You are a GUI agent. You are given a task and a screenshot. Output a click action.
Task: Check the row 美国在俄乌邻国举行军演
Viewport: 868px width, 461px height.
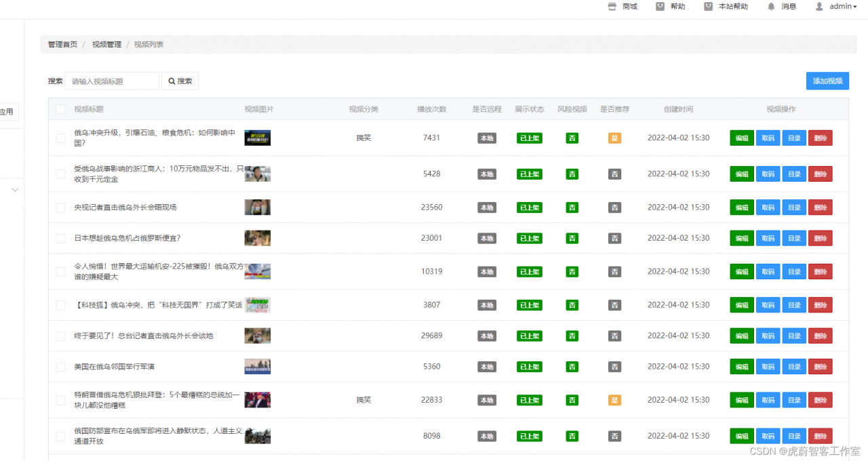pyautogui.click(x=61, y=366)
